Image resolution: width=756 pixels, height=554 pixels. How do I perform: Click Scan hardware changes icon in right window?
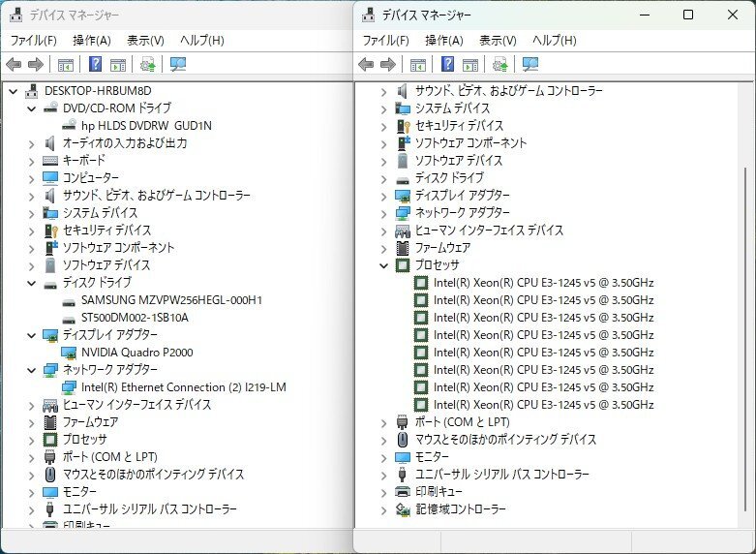530,64
